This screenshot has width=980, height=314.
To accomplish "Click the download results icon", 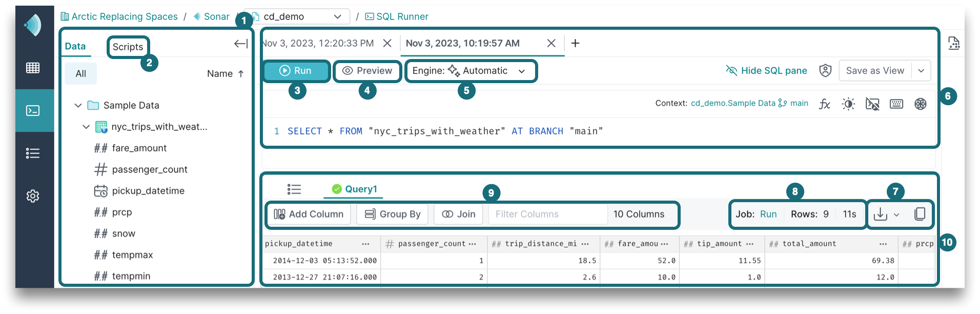I will (881, 214).
